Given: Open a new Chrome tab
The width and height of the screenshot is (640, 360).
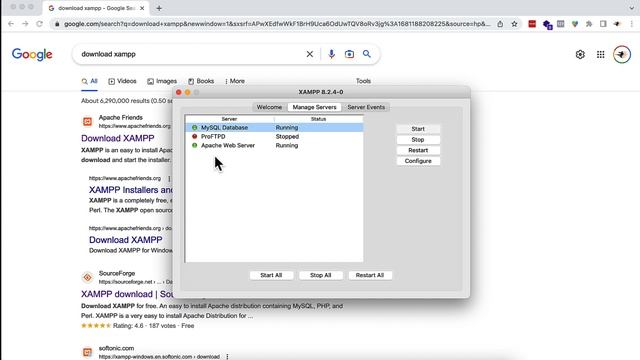Looking at the screenshot, I should 159,8.
